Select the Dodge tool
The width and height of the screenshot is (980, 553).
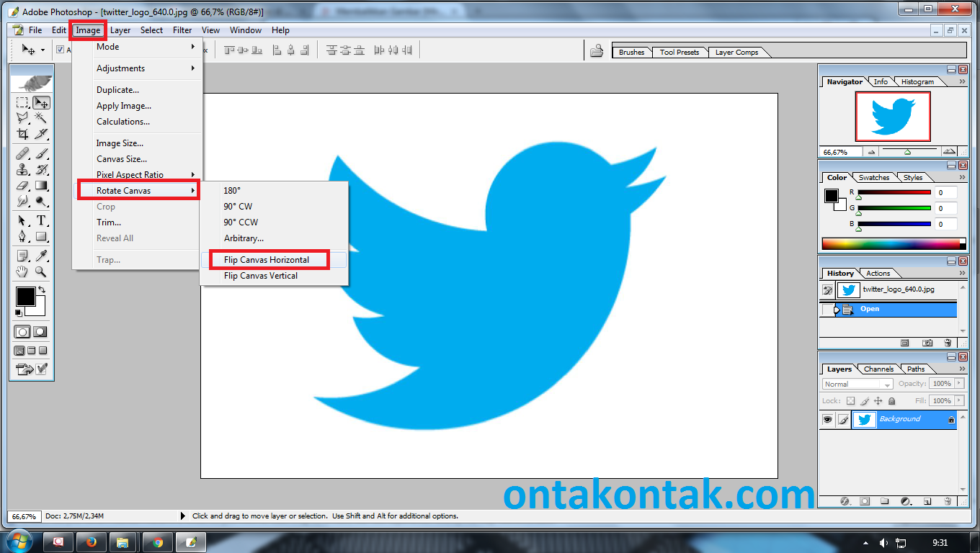41,201
